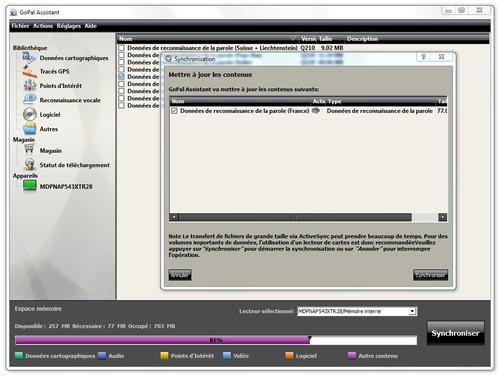This screenshot has width=500, height=378.
Task: Open the Fichier menu
Action: point(20,26)
